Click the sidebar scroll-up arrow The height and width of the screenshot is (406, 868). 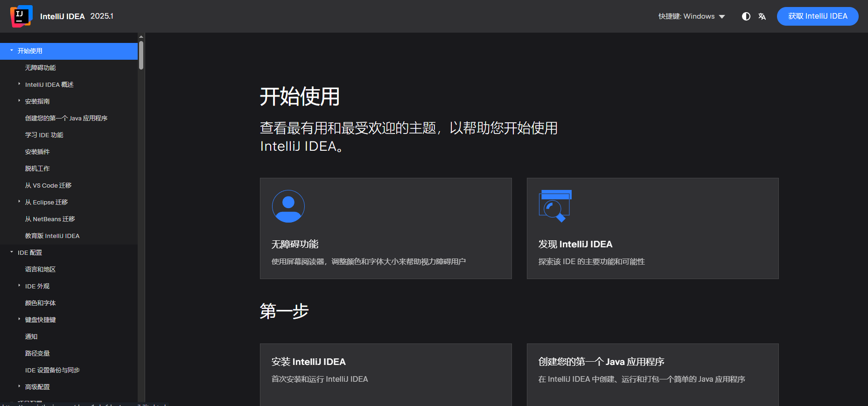[141, 36]
